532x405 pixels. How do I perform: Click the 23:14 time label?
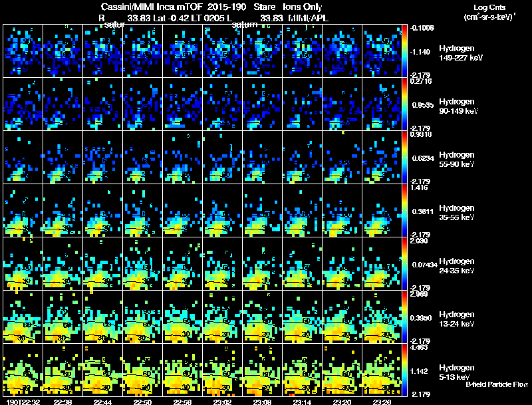click(303, 402)
